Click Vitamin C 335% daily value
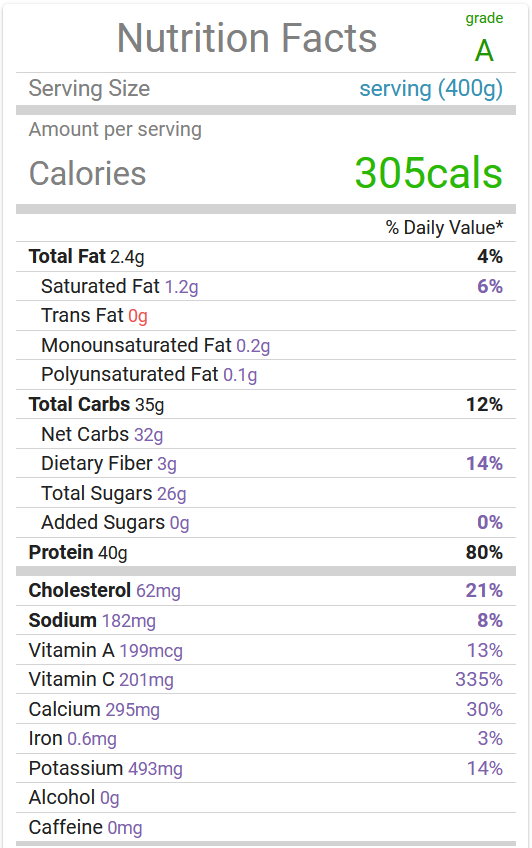The image size is (532, 848). coord(479,679)
